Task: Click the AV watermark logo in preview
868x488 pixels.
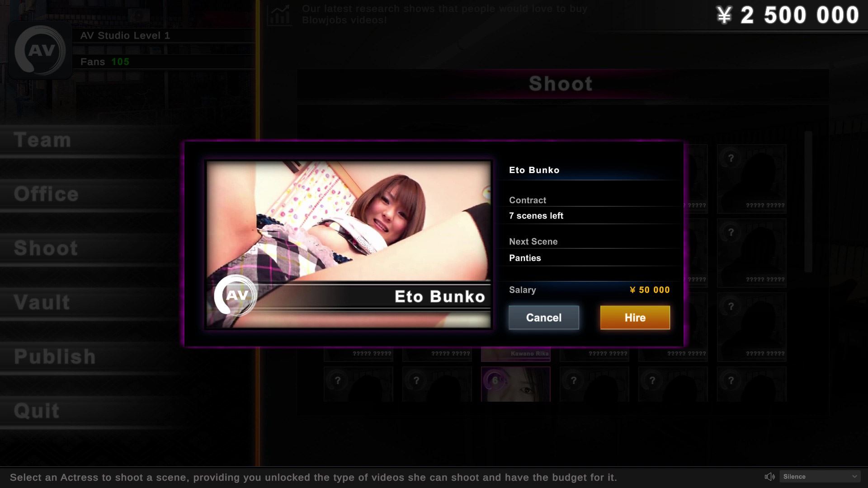Action: [236, 296]
